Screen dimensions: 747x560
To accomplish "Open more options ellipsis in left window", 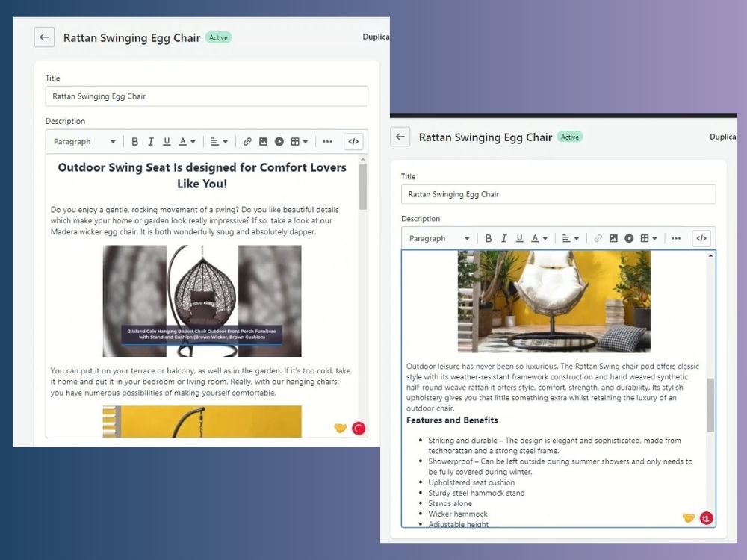I will tap(327, 141).
